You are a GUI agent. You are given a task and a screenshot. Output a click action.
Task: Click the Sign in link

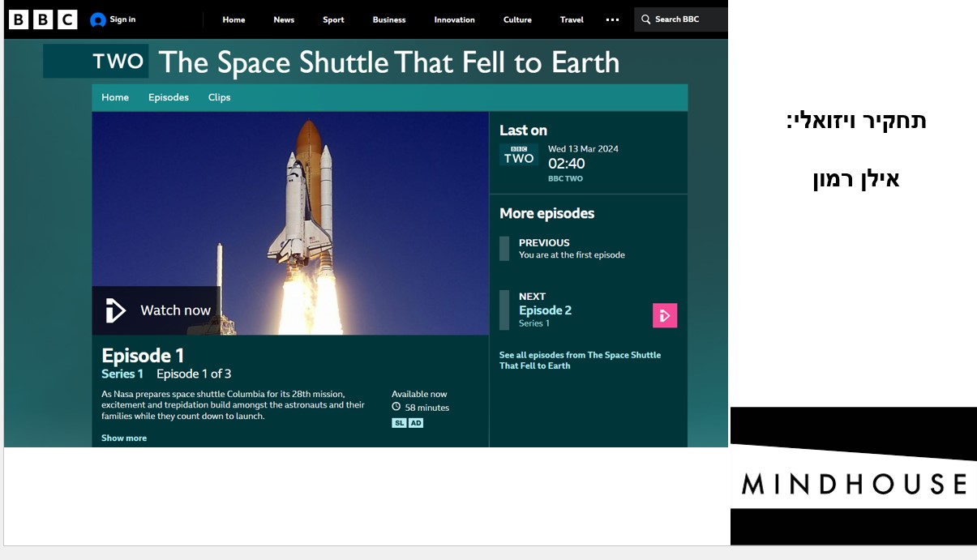click(x=122, y=19)
